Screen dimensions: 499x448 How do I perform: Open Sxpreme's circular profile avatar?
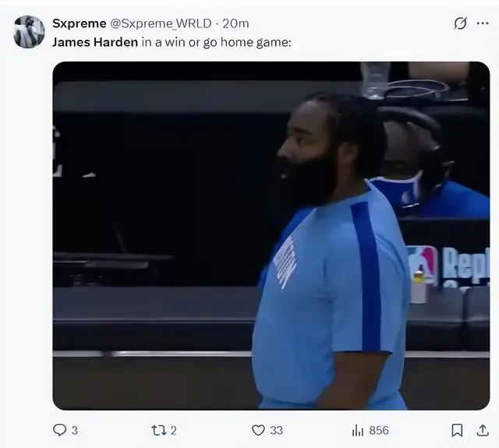29,32
